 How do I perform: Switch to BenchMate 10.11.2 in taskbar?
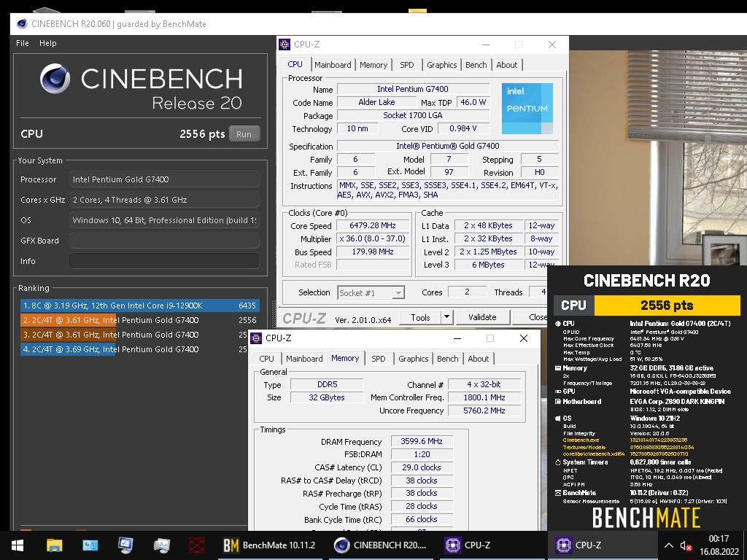point(270,545)
